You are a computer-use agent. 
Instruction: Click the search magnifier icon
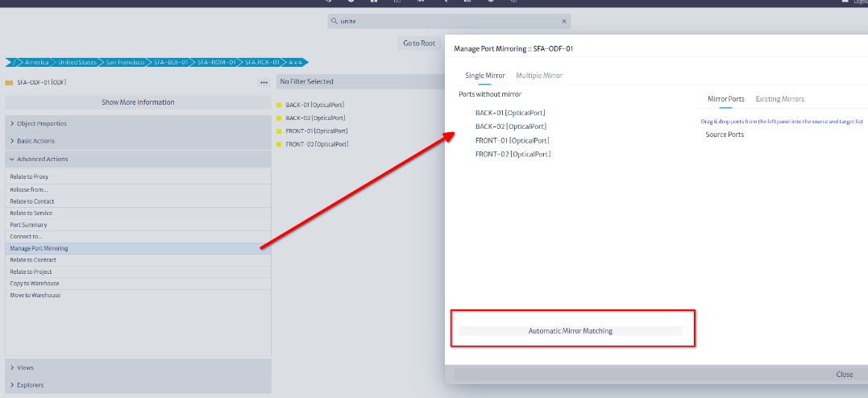coord(333,22)
